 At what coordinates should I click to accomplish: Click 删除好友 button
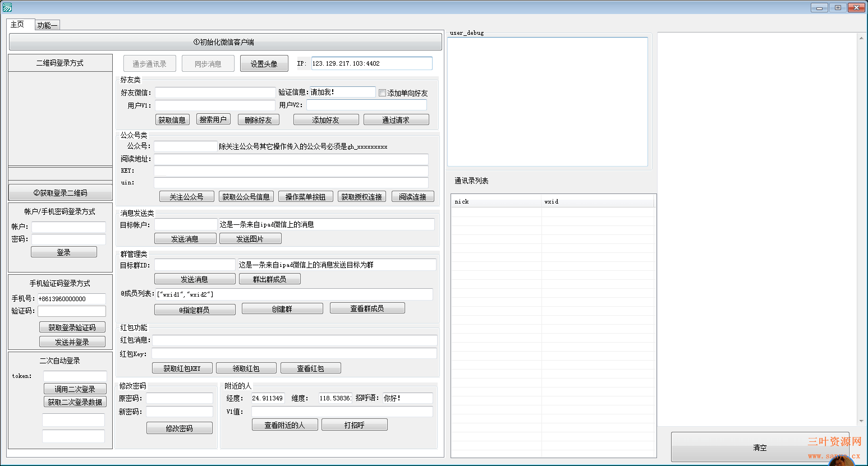point(258,119)
